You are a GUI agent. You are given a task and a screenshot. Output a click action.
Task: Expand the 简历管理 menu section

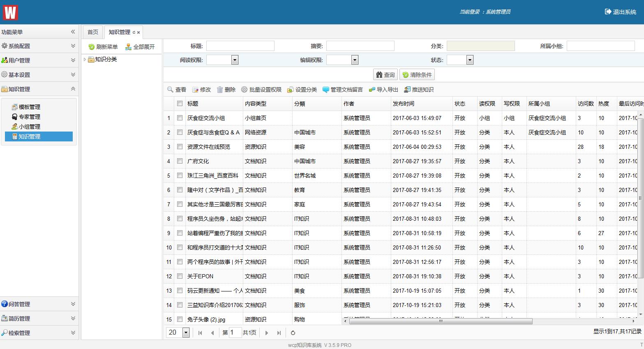pos(39,319)
